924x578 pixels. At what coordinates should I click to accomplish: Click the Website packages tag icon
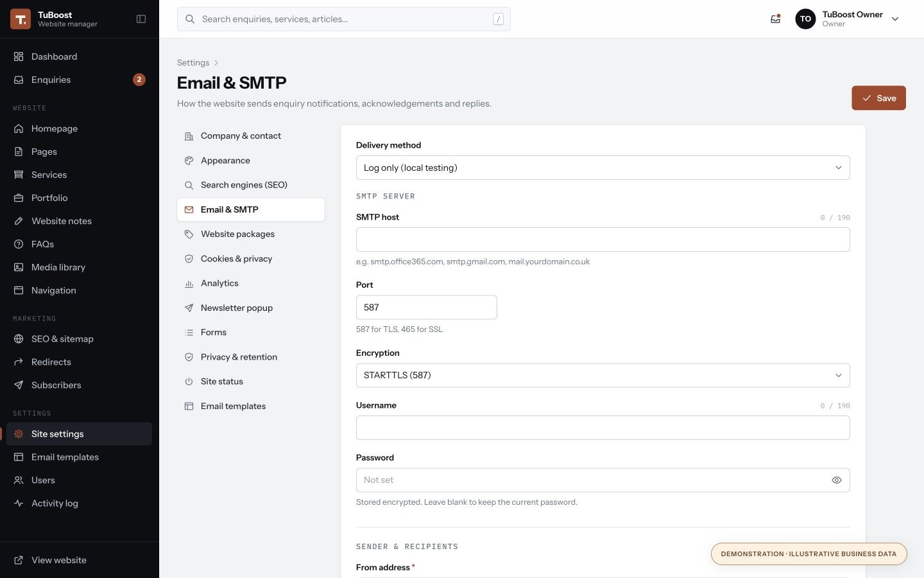189,234
